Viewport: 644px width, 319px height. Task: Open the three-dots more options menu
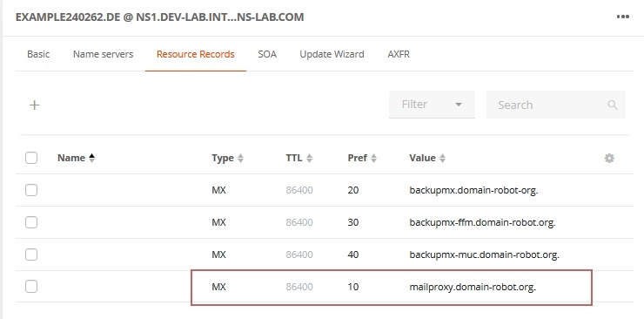[x=622, y=17]
